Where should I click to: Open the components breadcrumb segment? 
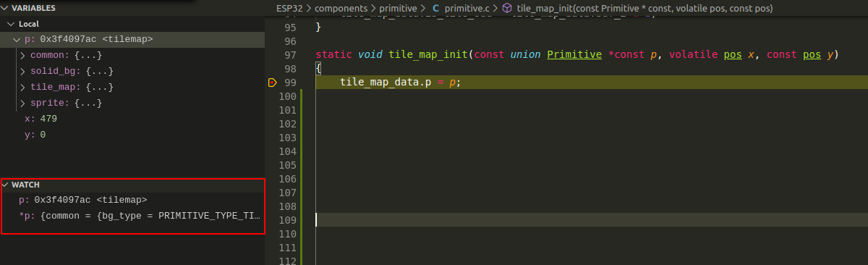tap(341, 9)
